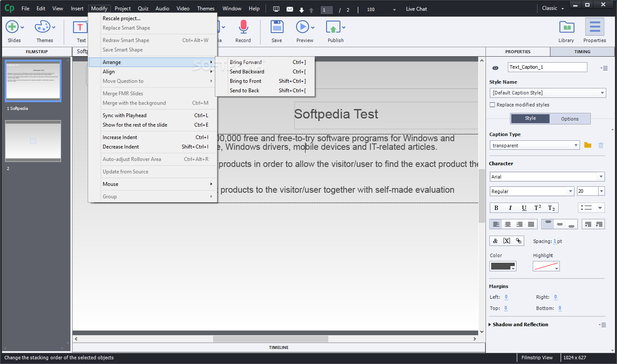Click the Preview play icon

(x=302, y=27)
